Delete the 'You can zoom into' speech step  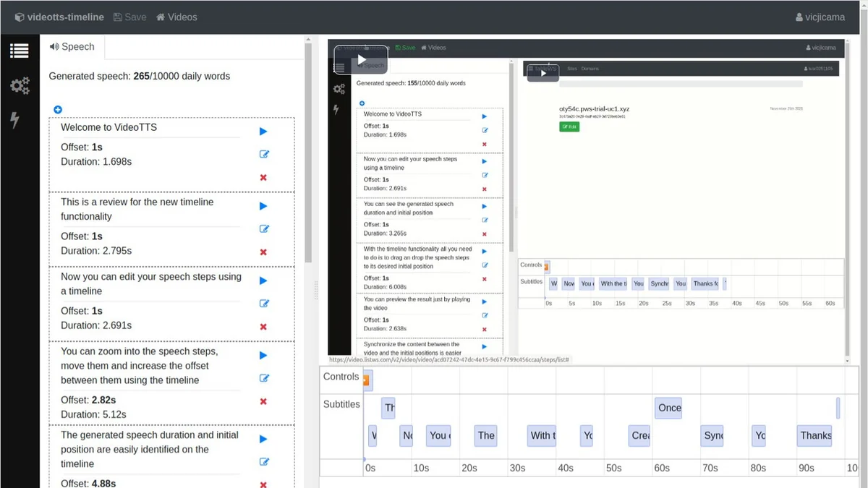[x=263, y=401]
